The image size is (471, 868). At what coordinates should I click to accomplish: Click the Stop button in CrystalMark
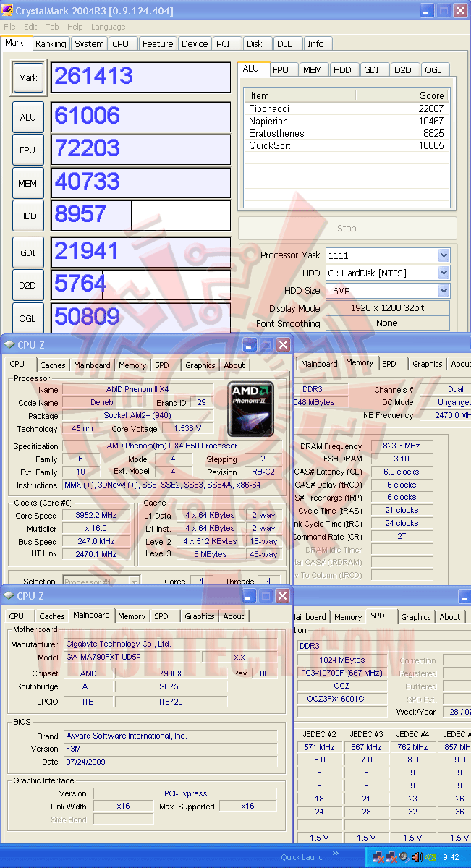347,228
